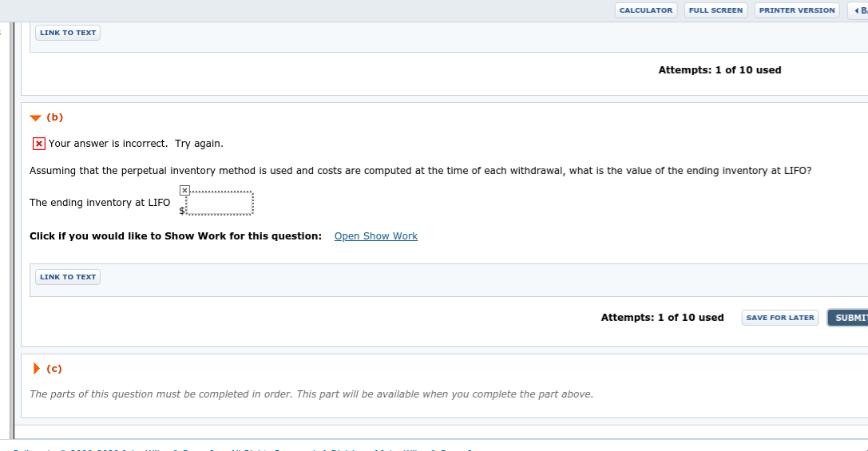Click the 'Your answer is incorrect' message

tap(136, 144)
